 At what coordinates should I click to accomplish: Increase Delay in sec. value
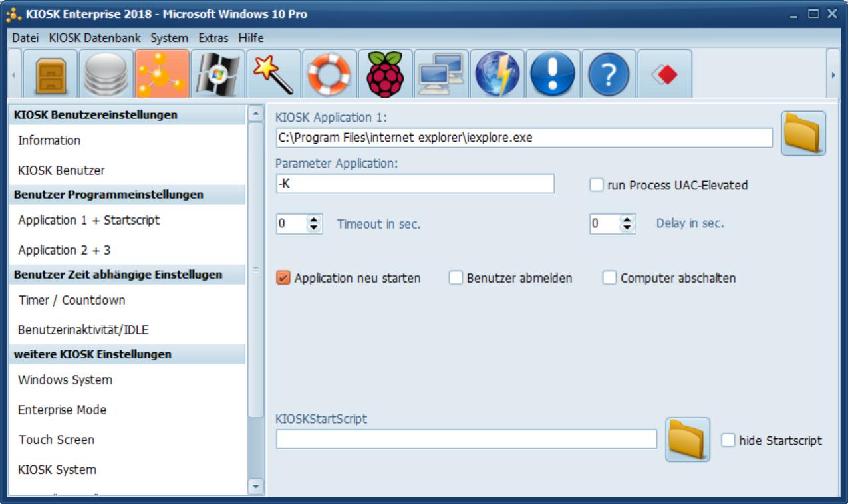tap(627, 220)
